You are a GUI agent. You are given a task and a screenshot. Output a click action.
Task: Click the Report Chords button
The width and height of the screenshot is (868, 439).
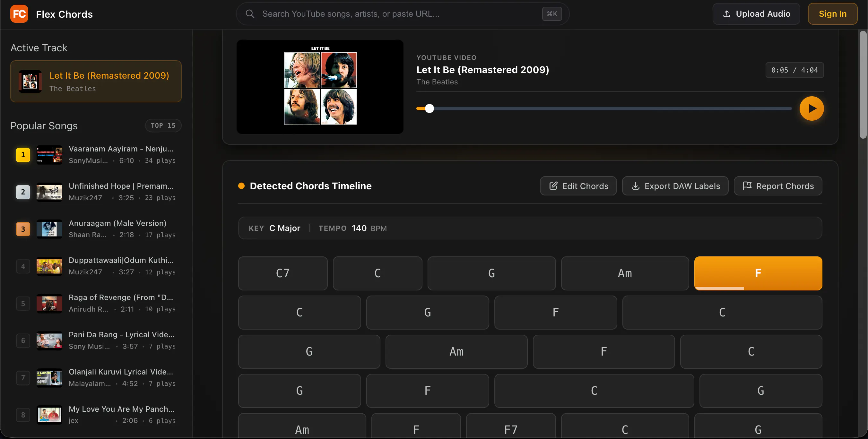tap(778, 186)
